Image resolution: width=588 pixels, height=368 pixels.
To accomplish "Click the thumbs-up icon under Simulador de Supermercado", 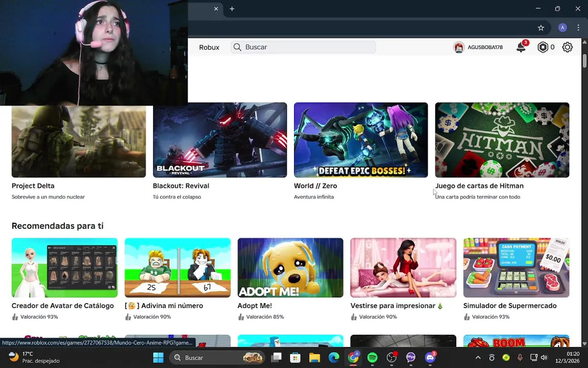I will tap(467, 317).
